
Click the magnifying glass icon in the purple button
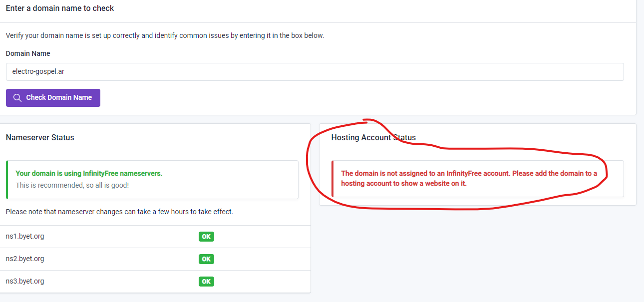click(17, 98)
